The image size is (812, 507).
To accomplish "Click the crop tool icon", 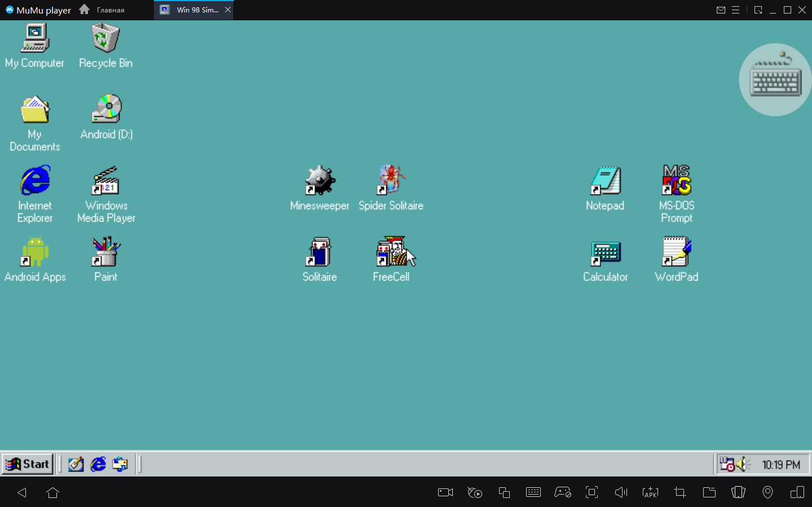I will tap(680, 492).
